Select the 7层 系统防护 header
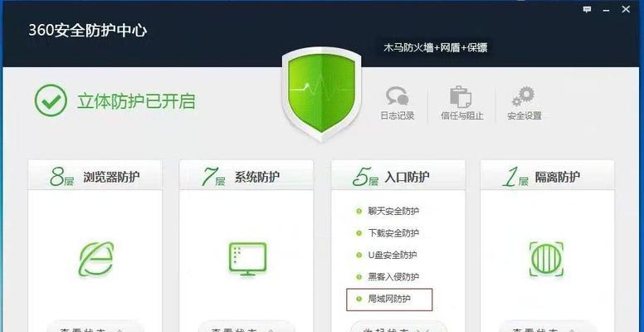The width and height of the screenshot is (644, 332). pyautogui.click(x=246, y=175)
